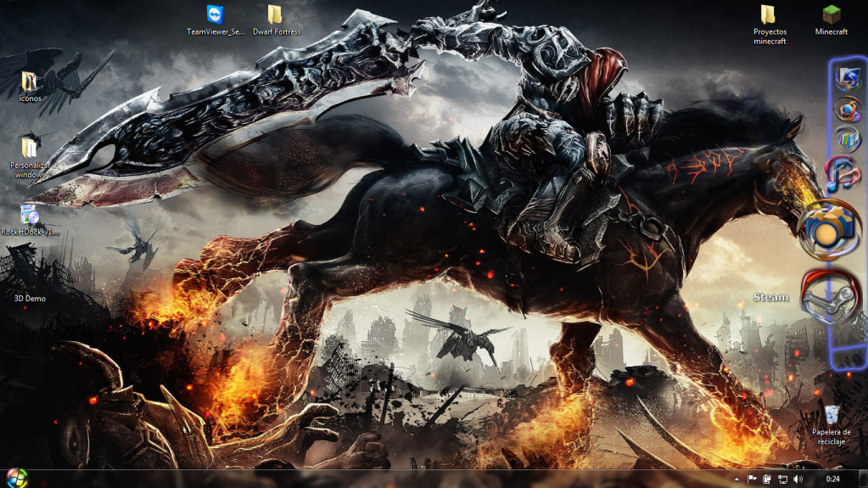
Task: Show hidden tray icons arrow
Action: tap(736, 480)
